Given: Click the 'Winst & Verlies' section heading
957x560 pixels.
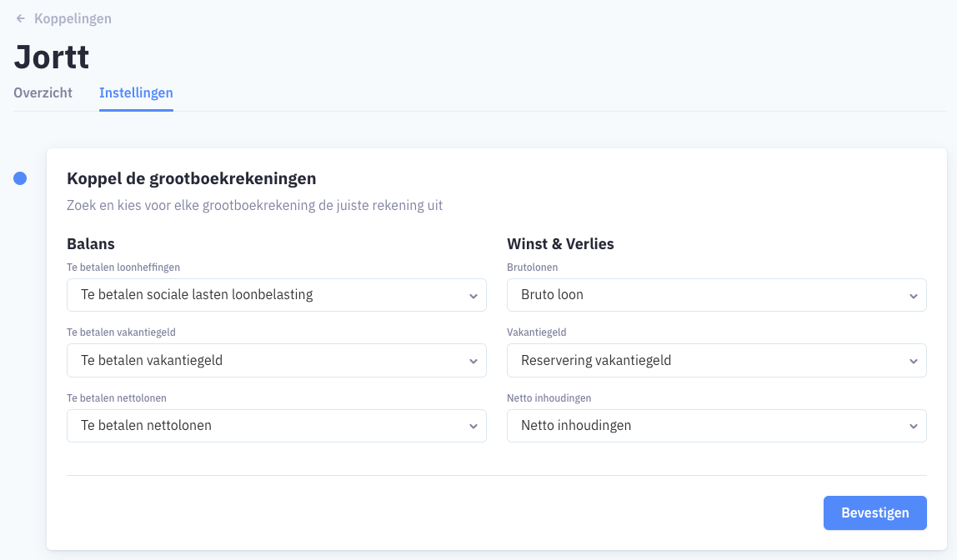Looking at the screenshot, I should [560, 244].
